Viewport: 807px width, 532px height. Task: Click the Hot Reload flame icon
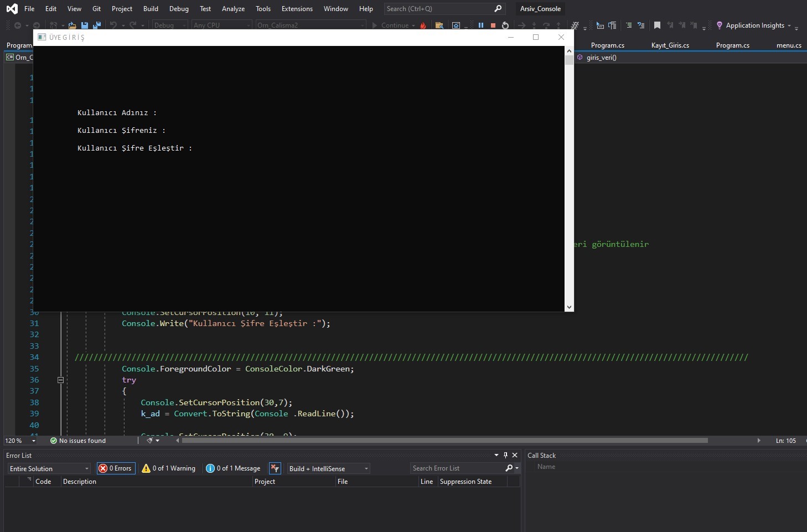(423, 25)
